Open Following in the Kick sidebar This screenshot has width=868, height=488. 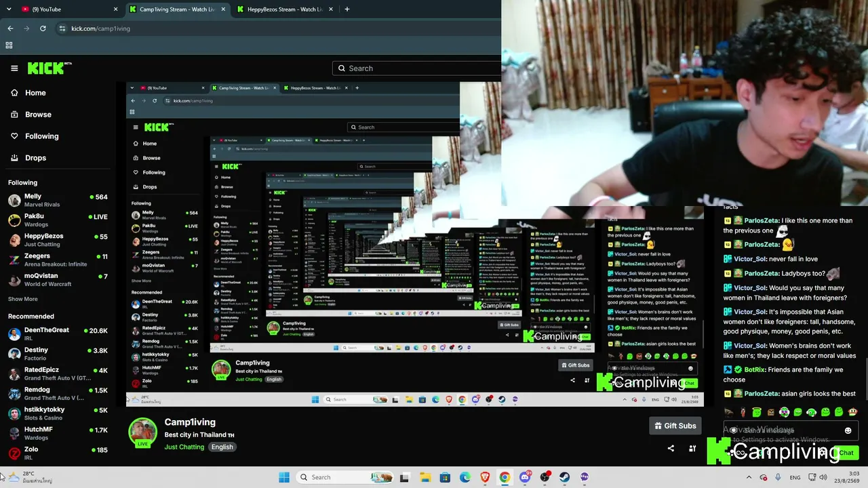[x=35, y=136]
